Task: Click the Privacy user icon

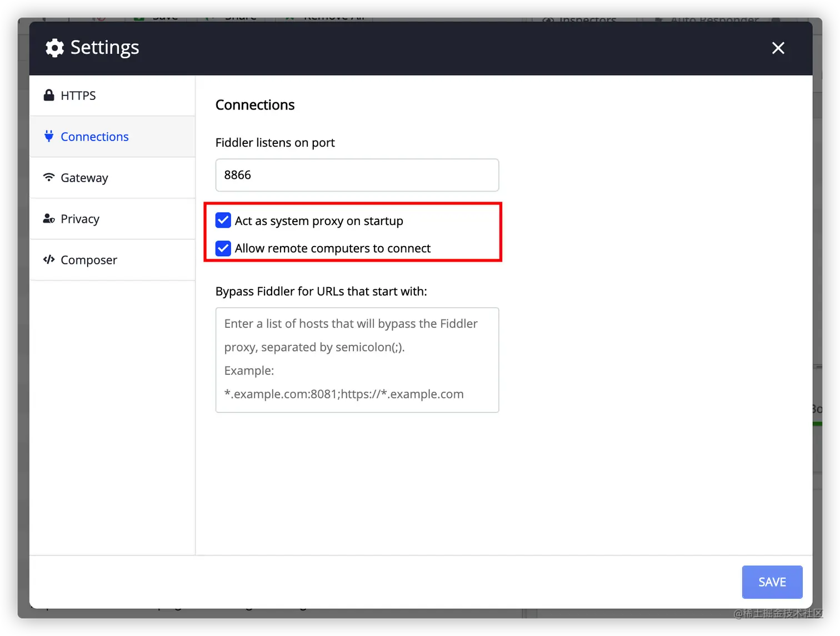Action: point(49,218)
